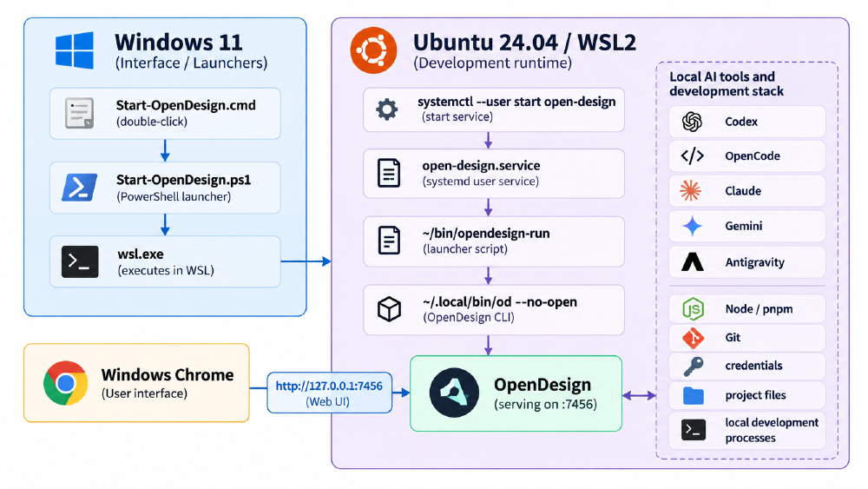Click the PowerShell icon next to Start-OpenDesign.ps1
Viewport: 868px width, 489px height.
79,188
